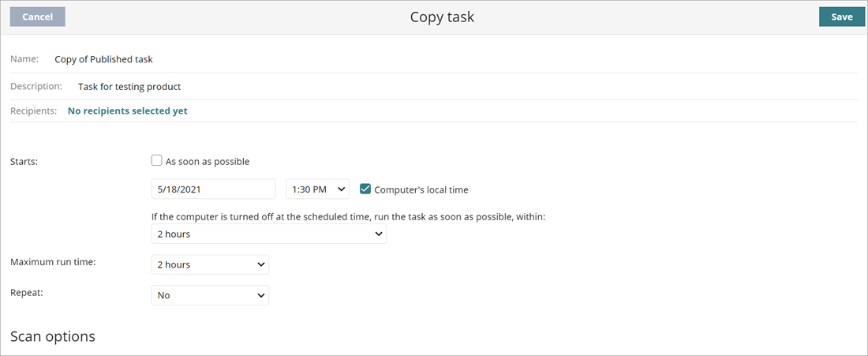Image resolution: width=868 pixels, height=356 pixels.
Task: Focus the Name field with 'Copy of Published task'
Action: click(103, 59)
